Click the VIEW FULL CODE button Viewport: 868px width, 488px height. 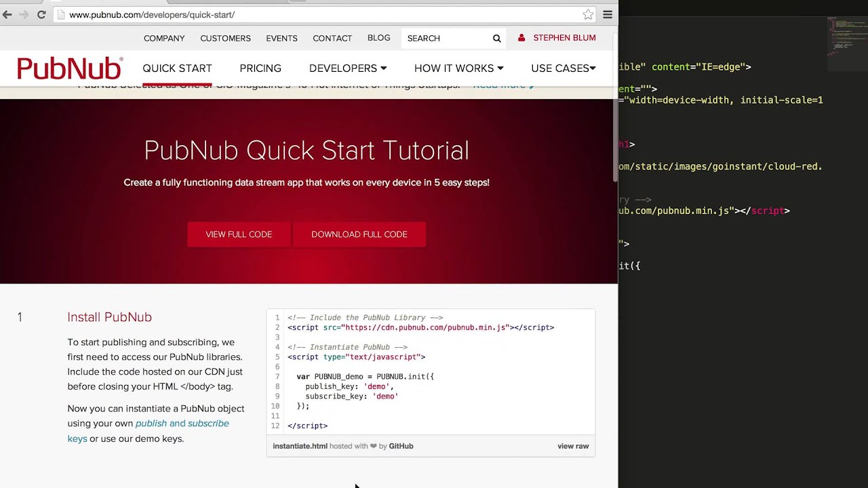coord(239,235)
